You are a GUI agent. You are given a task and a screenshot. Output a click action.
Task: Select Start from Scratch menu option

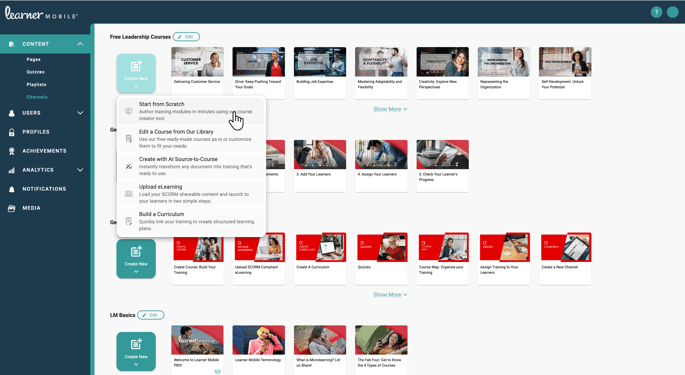pos(191,111)
